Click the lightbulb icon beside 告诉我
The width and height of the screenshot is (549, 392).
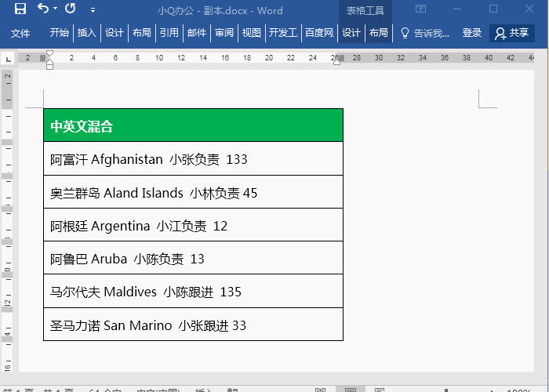[405, 33]
